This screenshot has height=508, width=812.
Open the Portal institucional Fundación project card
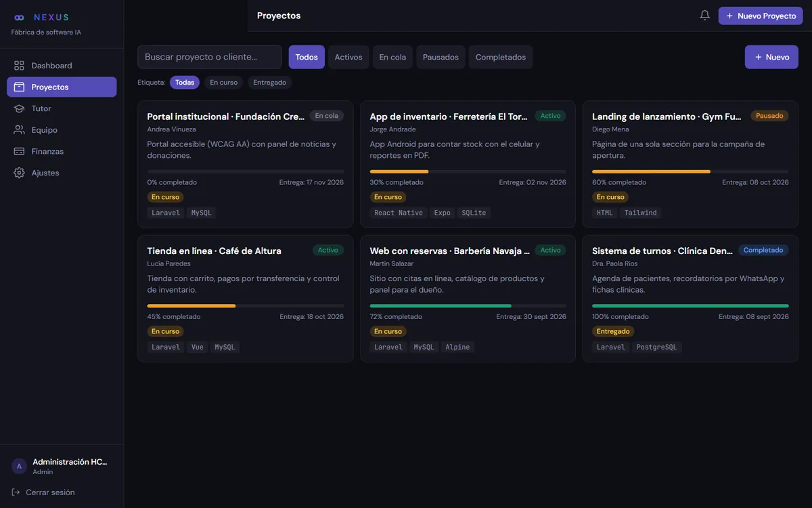coord(245,164)
